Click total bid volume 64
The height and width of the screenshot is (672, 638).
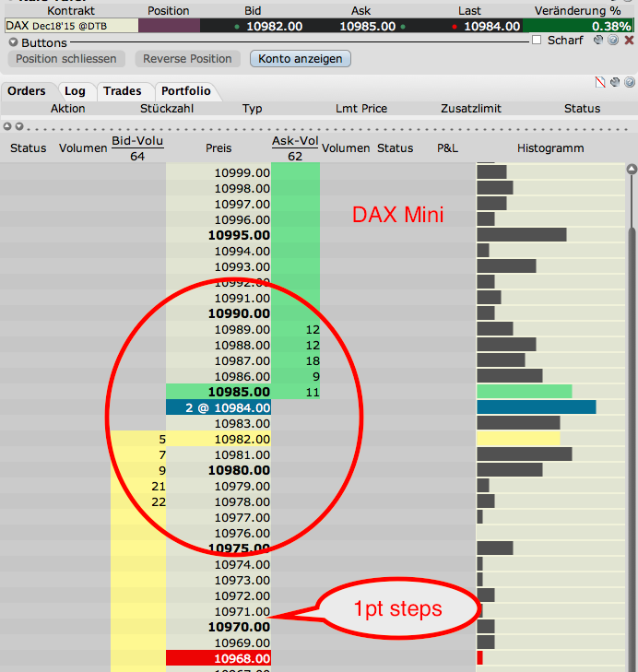tap(137, 157)
